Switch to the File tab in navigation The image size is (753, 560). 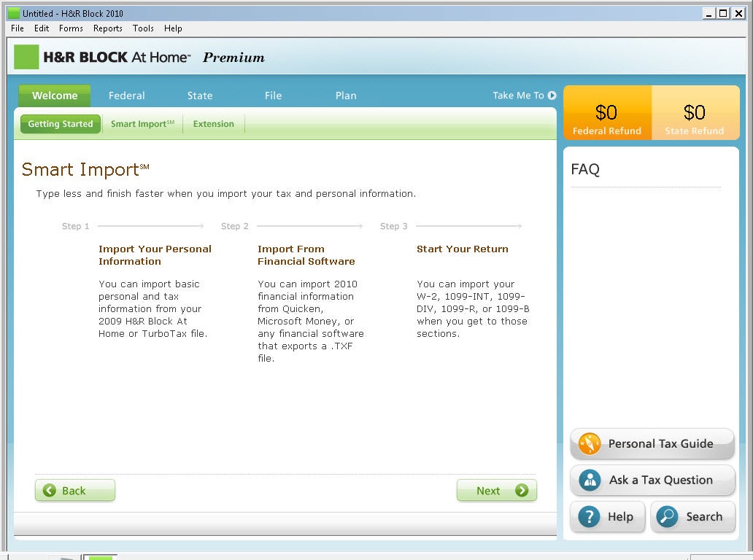pos(273,96)
